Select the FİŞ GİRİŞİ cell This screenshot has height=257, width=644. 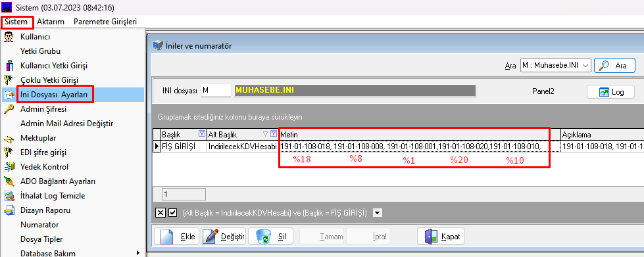coord(184,146)
